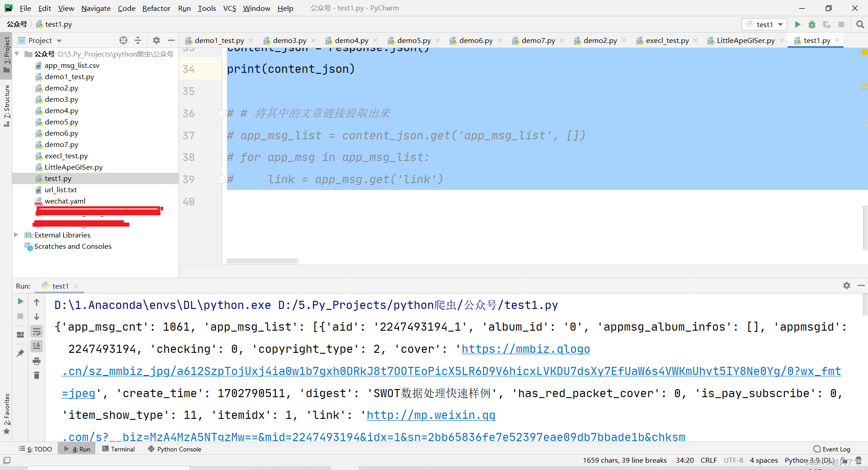Click the Run console vertical scrollbar

865,304
